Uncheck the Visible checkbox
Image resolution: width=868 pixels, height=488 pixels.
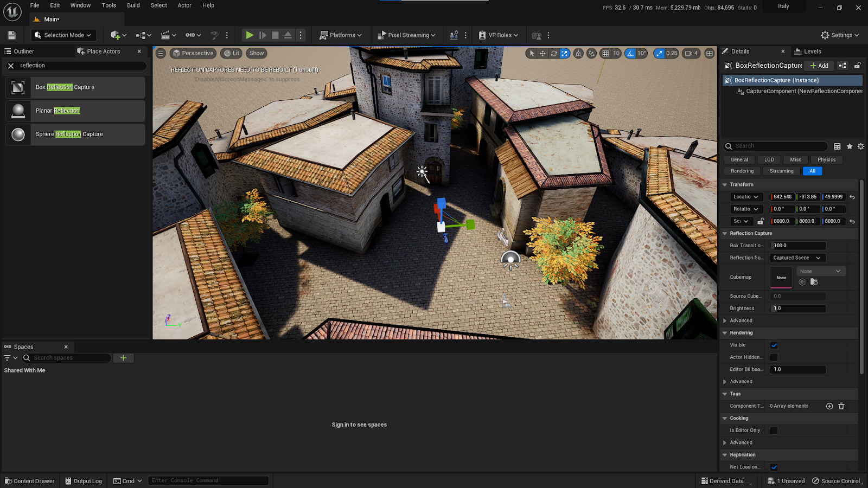tap(774, 345)
